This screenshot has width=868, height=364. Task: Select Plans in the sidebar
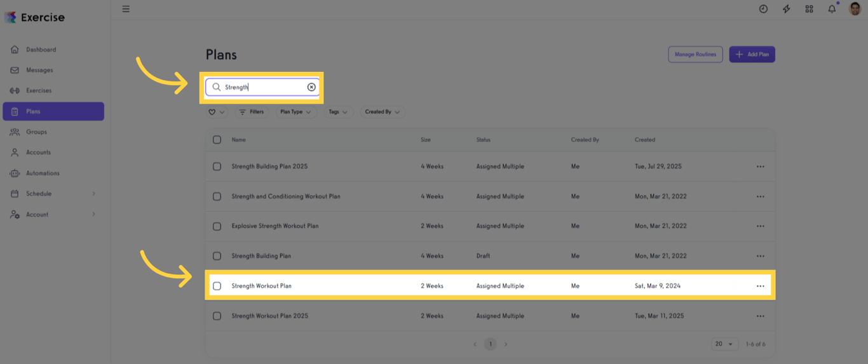pos(53,111)
